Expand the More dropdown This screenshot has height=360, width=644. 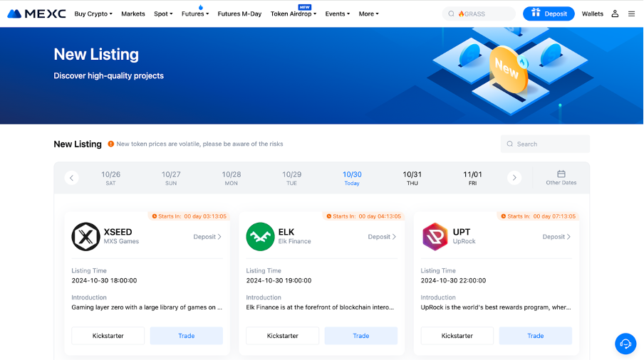[369, 14]
